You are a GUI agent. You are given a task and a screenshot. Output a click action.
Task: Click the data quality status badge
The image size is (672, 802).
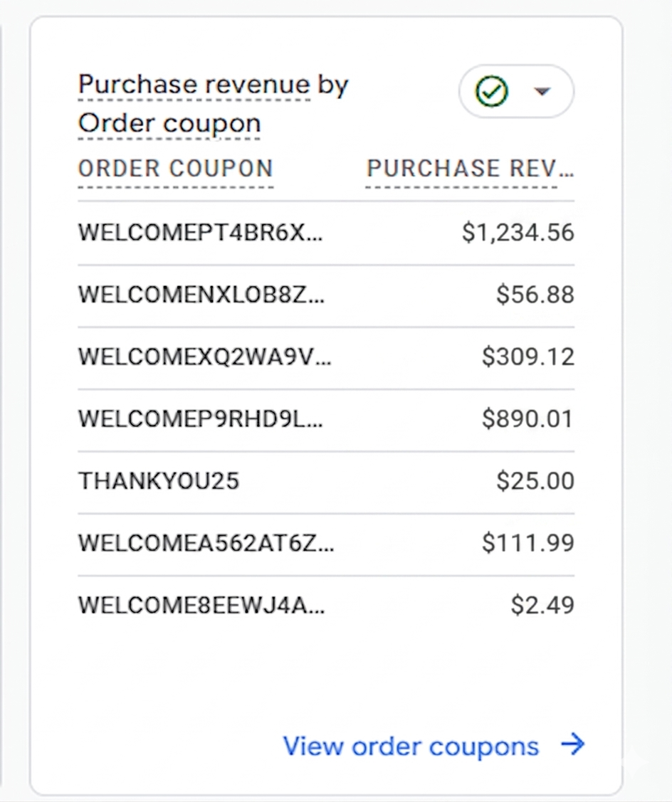515,91
